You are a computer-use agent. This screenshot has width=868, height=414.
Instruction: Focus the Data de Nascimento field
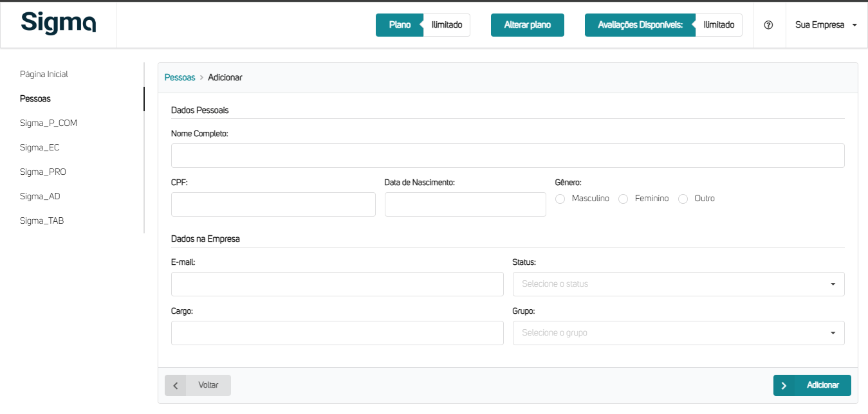click(465, 204)
